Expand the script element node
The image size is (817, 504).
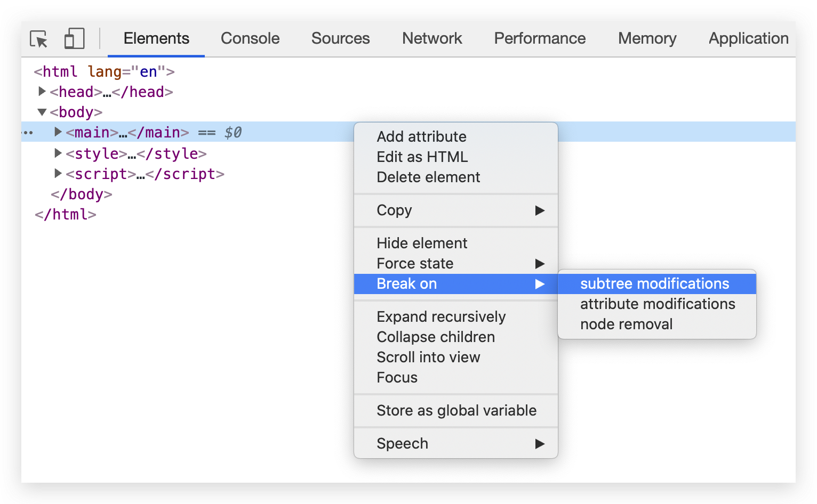point(58,174)
